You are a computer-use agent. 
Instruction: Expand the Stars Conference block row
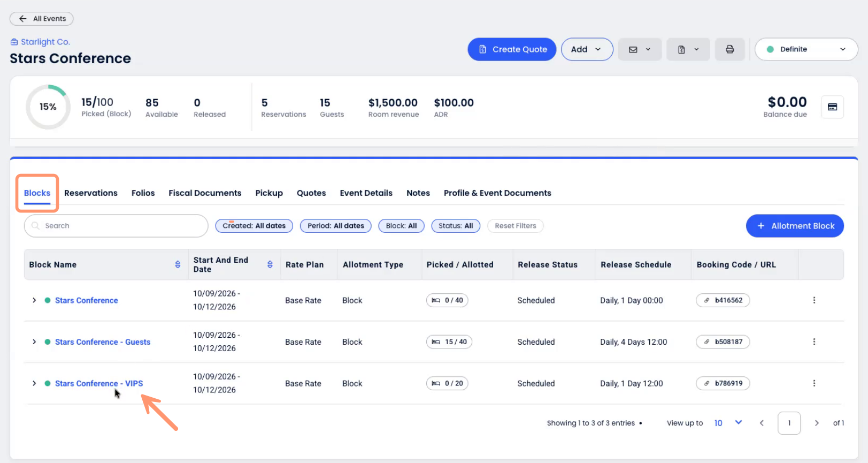(34, 300)
